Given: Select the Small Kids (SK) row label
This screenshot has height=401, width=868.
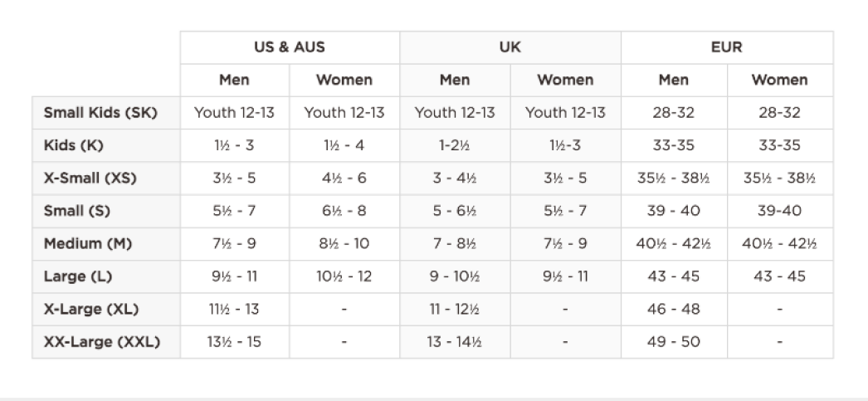Looking at the screenshot, I should (100, 112).
